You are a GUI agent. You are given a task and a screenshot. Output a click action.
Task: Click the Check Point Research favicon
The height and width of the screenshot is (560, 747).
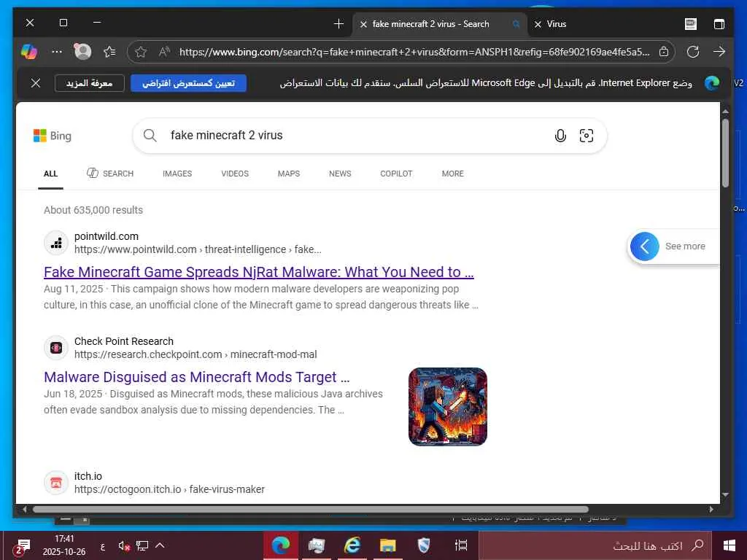(x=56, y=348)
